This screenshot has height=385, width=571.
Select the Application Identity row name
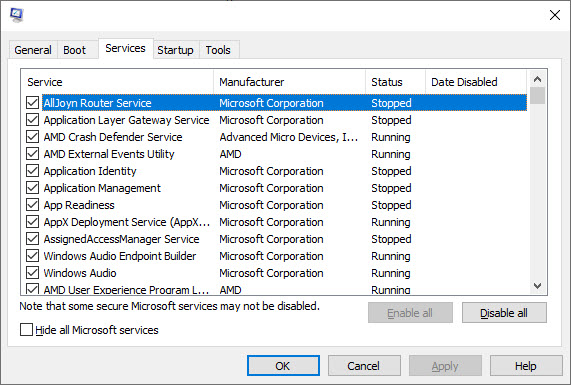[x=90, y=171]
